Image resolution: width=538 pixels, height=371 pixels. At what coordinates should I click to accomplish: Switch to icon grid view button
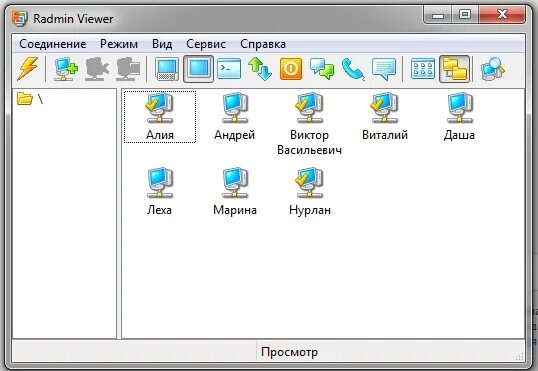tap(423, 69)
